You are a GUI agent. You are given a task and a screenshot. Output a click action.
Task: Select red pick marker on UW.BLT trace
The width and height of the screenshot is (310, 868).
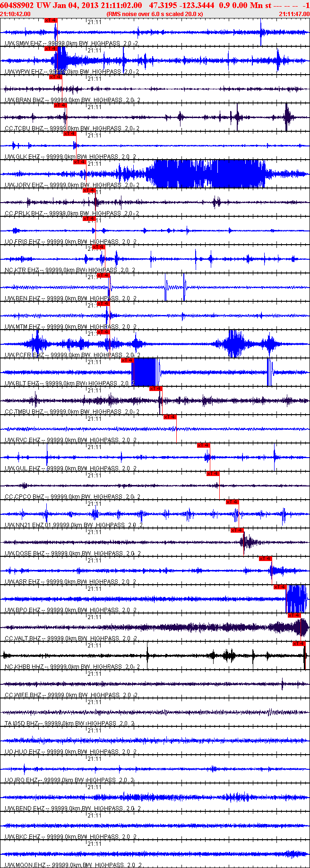pyautogui.click(x=127, y=360)
